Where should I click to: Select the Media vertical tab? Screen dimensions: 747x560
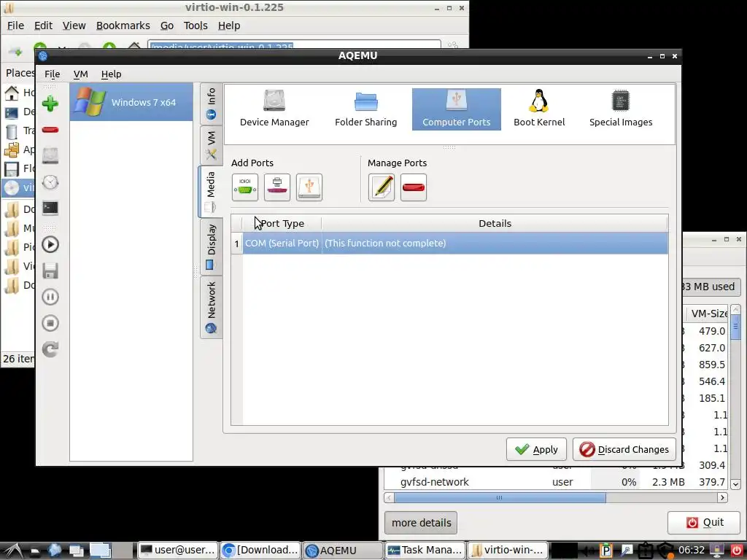[211, 192]
